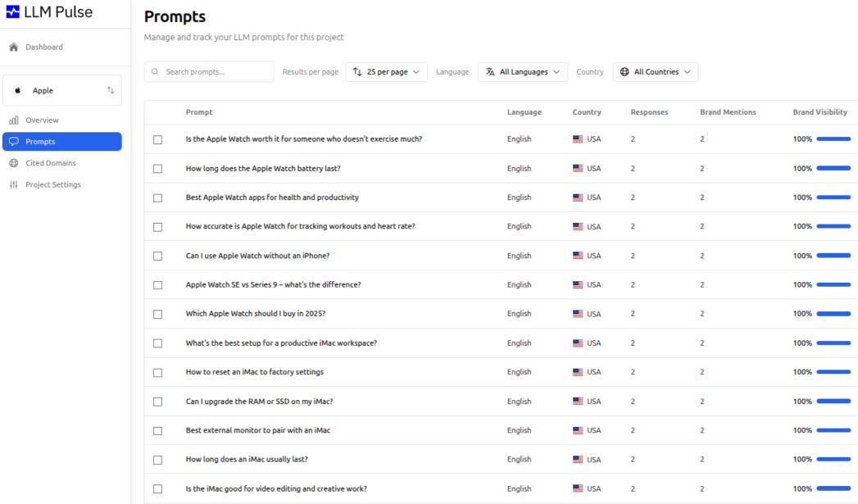Click the Apple logo in project selector

[x=17, y=90]
